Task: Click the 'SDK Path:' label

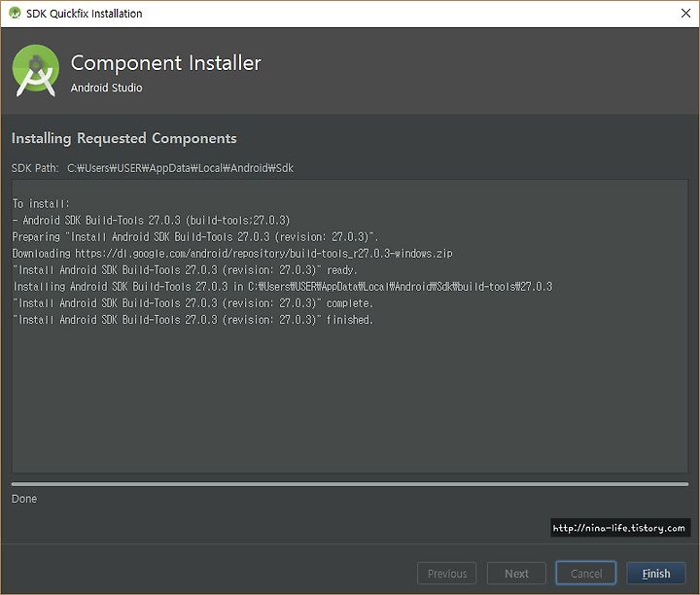Action: point(35,168)
